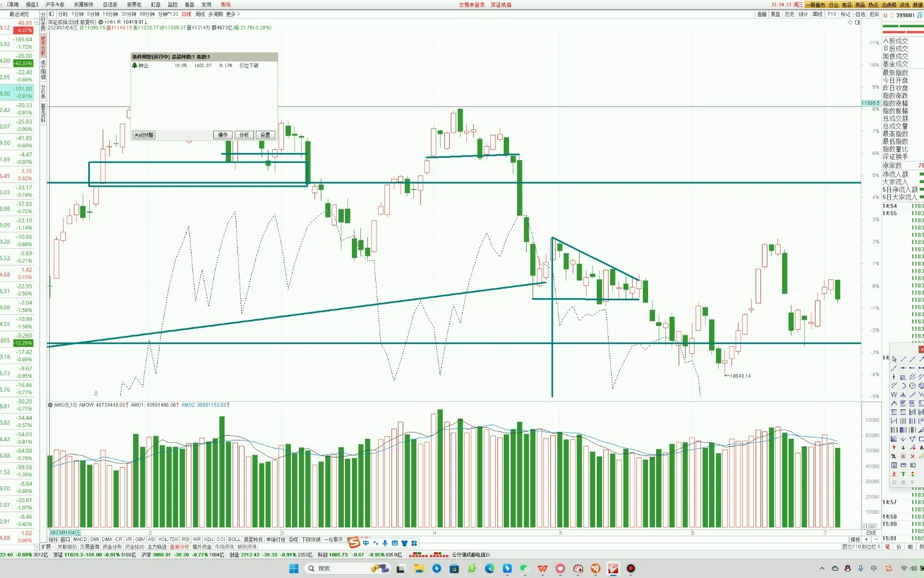Select the green down arrow marker tool
The image size is (924, 578).
point(903,447)
